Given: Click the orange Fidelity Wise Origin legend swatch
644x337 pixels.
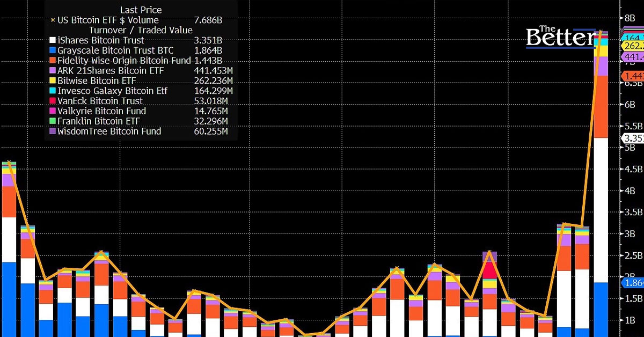Looking at the screenshot, I should click(x=52, y=61).
